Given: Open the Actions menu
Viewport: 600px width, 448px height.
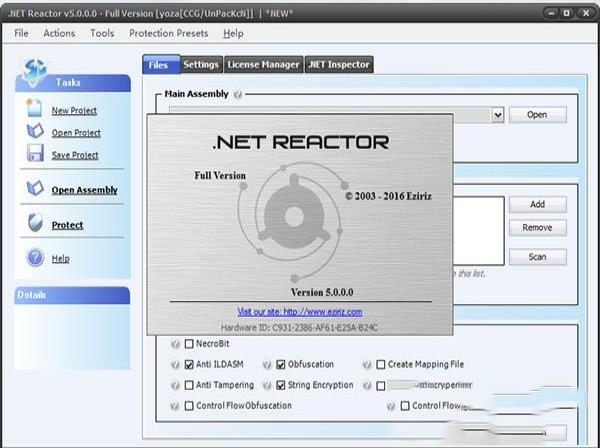Looking at the screenshot, I should pos(59,33).
